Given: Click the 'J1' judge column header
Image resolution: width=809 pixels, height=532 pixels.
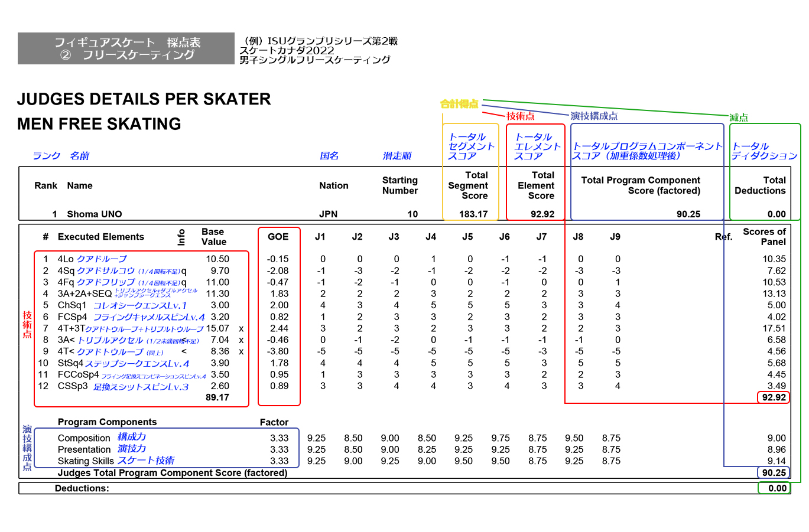Looking at the screenshot, I should coord(320,237).
